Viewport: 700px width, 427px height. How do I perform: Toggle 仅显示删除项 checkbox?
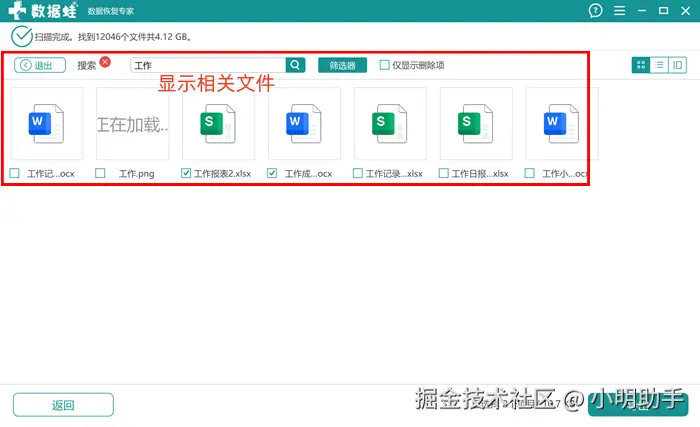click(384, 65)
